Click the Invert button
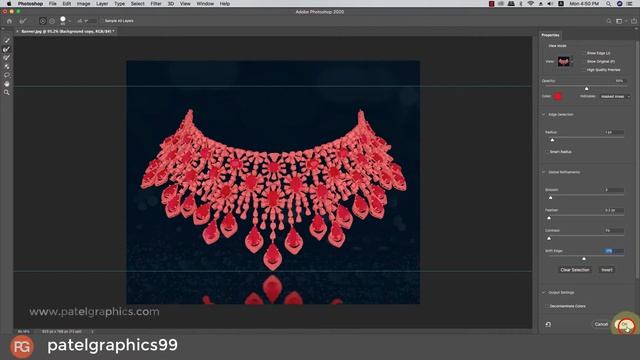Viewport: 640px width, 360px height. pos(607,270)
